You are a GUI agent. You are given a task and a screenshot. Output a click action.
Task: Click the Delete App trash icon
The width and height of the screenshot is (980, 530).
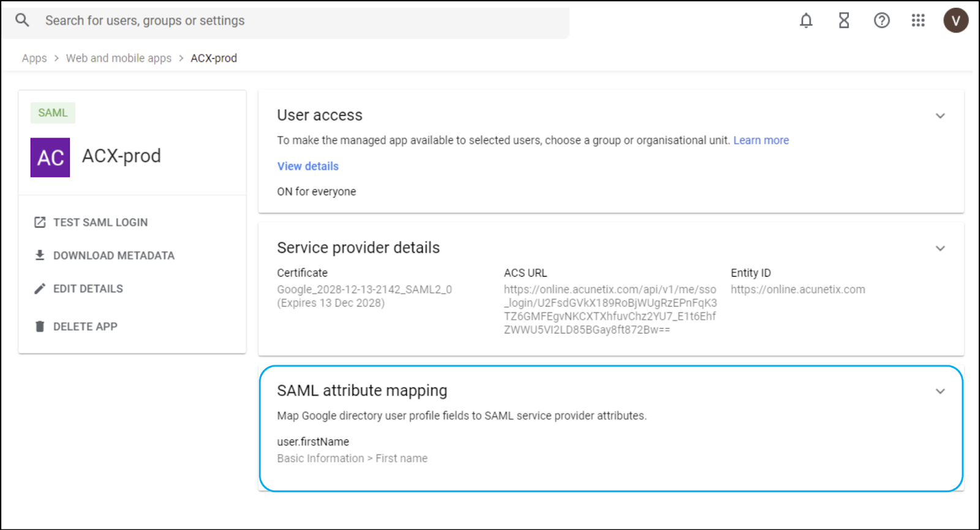coord(40,326)
